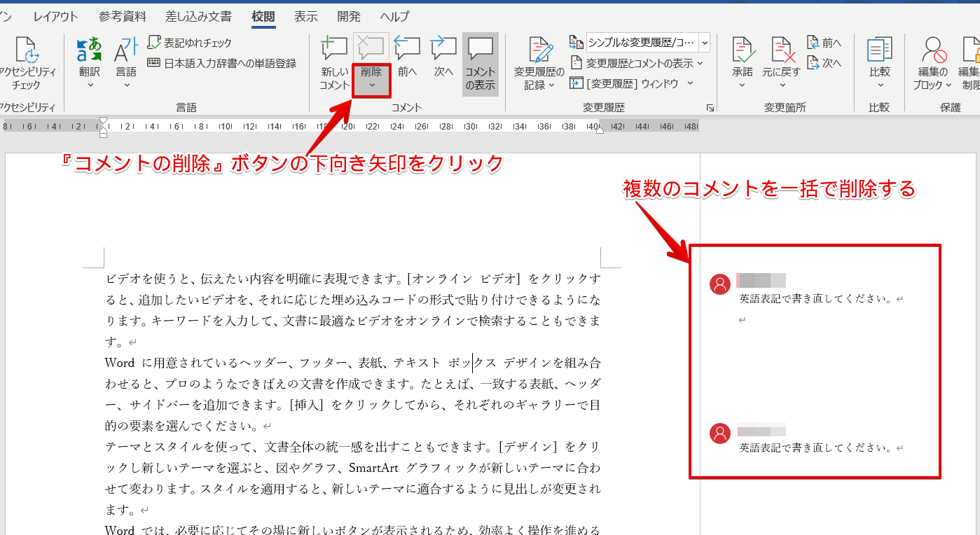
Task: Open the ヘルプ tab
Action: tap(395, 16)
